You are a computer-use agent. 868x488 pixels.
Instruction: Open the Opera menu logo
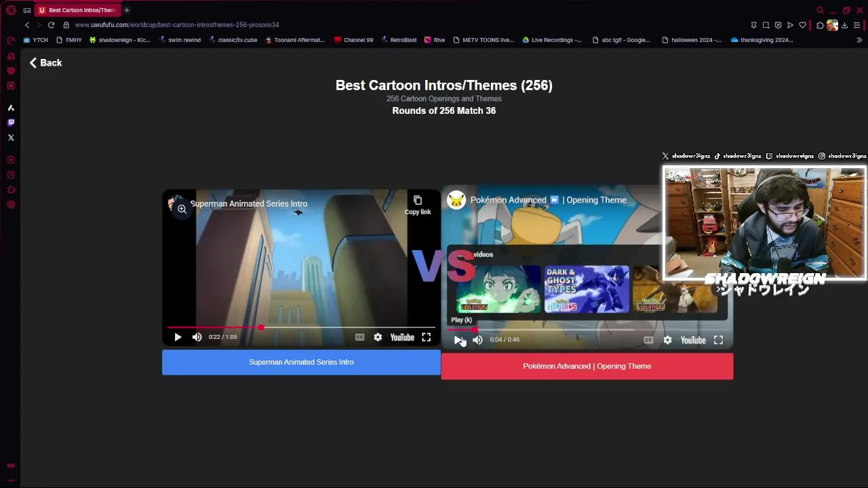(x=11, y=10)
